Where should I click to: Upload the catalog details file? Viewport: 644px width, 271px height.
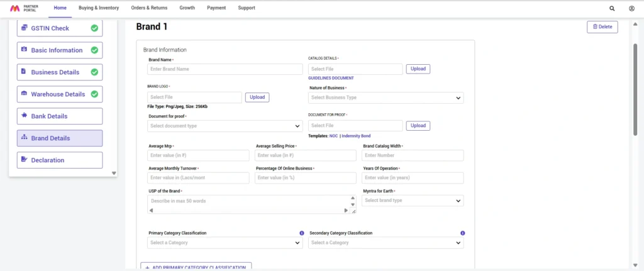[418, 69]
